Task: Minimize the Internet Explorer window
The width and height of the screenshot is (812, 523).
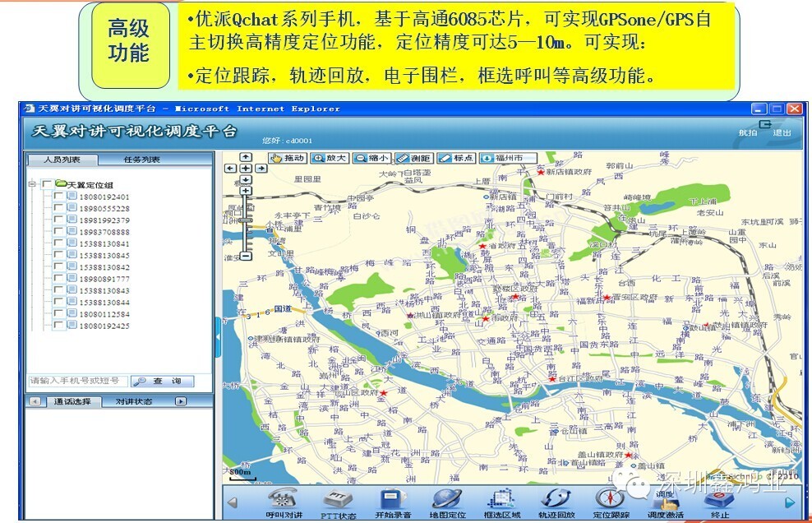Action: (x=759, y=109)
